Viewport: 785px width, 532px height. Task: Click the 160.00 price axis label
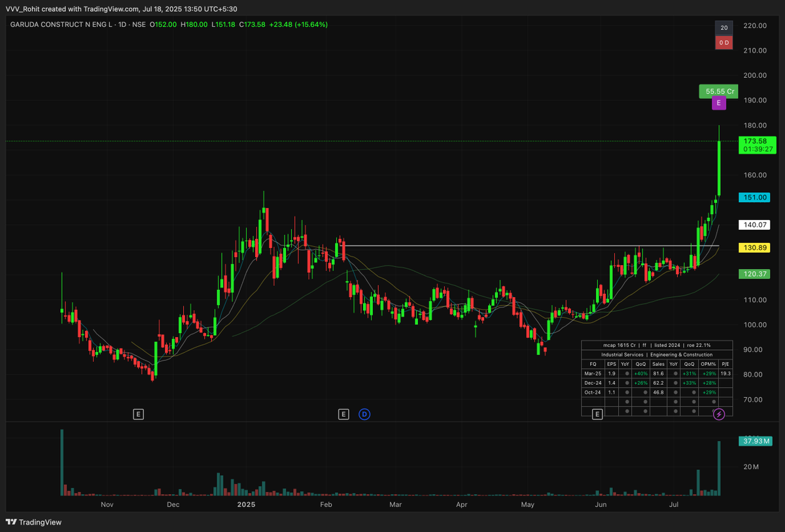pos(754,175)
